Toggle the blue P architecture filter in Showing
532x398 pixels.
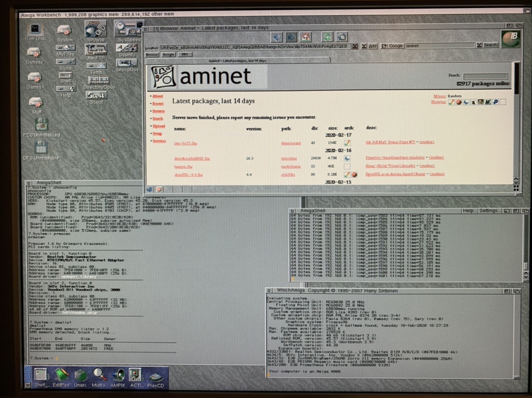click(495, 102)
